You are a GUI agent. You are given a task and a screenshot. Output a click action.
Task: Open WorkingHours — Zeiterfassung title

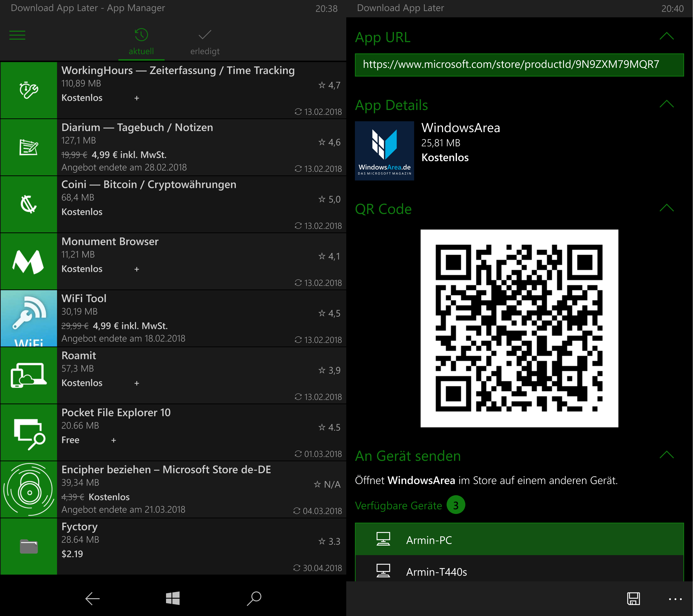pyautogui.click(x=178, y=71)
